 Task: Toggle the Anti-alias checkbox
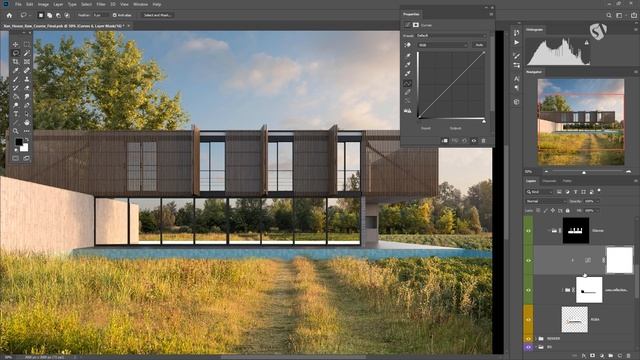[x=115, y=15]
